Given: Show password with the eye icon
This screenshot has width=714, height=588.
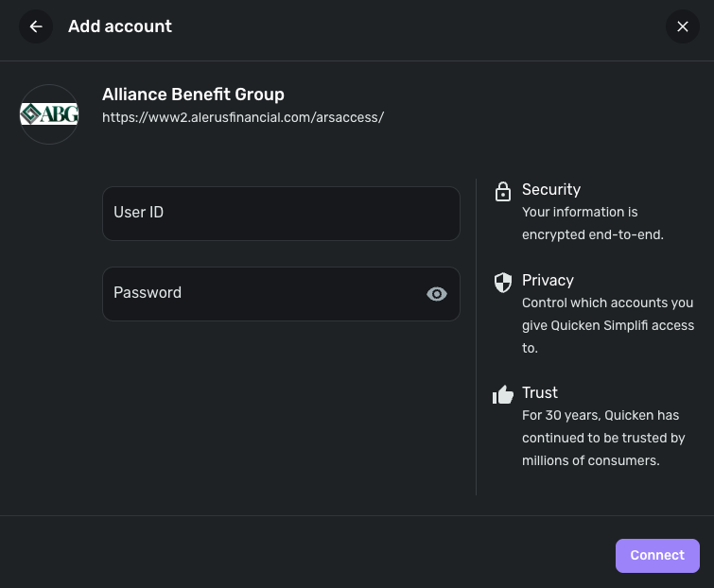Looking at the screenshot, I should 436,294.
